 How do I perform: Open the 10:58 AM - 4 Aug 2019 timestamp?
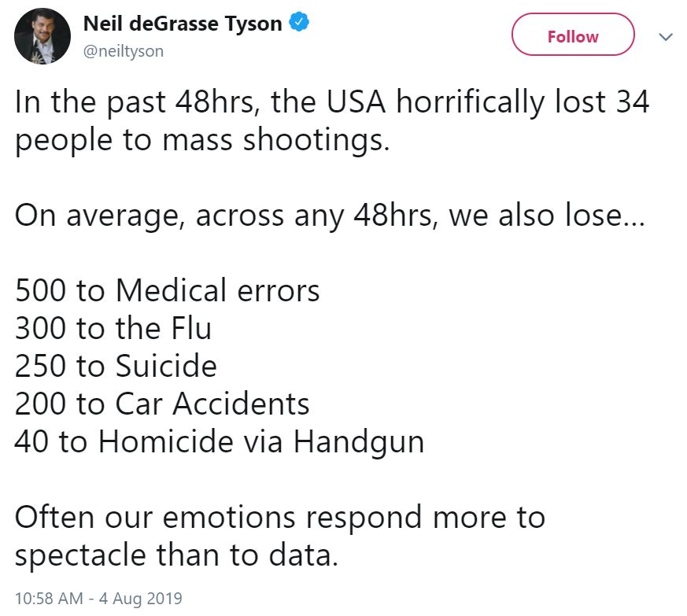click(x=98, y=598)
